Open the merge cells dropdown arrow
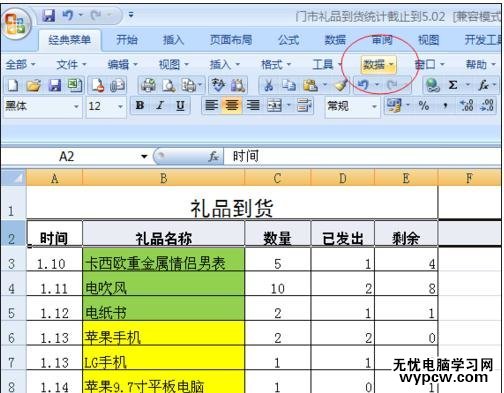 point(289,106)
